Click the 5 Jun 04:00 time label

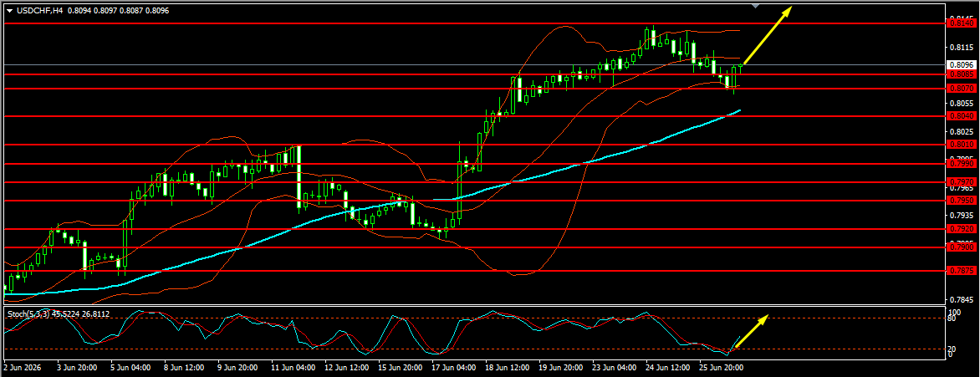(130, 366)
